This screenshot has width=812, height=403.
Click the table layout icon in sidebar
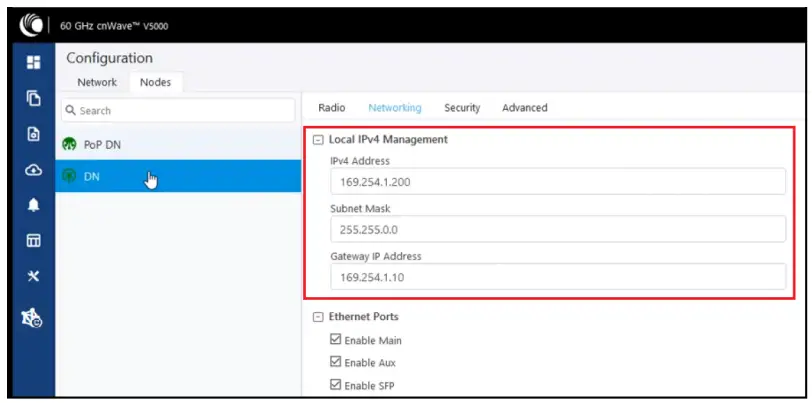pos(33,240)
